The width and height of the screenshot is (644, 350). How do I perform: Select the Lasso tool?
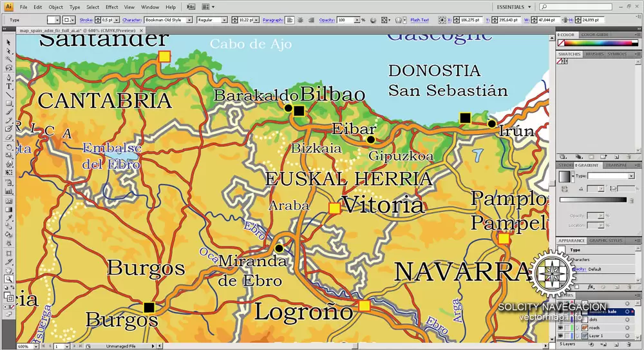[x=8, y=68]
